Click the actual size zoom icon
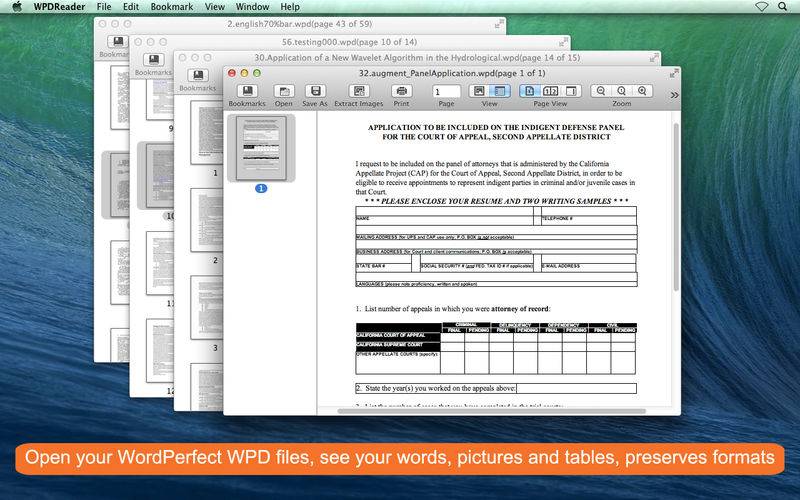This screenshot has height=500, width=800. coord(621,91)
